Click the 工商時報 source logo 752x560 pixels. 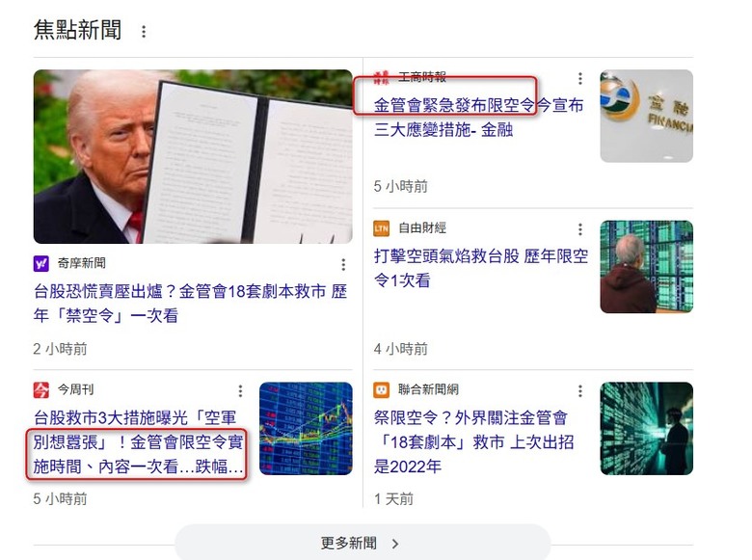coord(381,78)
